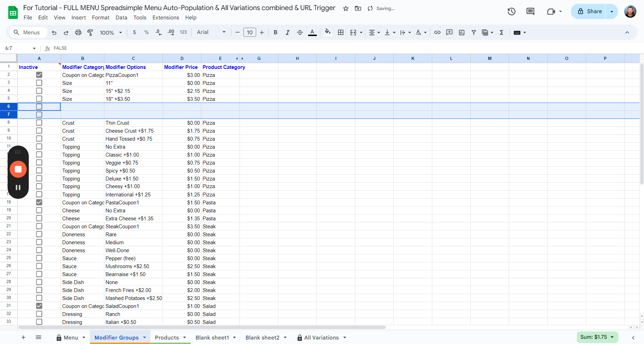This screenshot has height=344, width=644.
Task: Move document folder icon
Action: point(358,8)
